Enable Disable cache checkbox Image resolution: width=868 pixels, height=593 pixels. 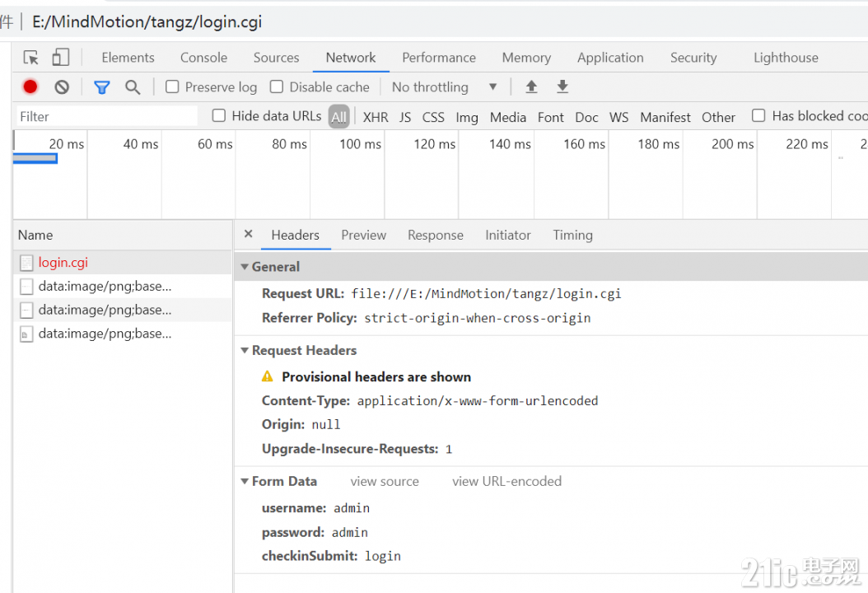(276, 87)
